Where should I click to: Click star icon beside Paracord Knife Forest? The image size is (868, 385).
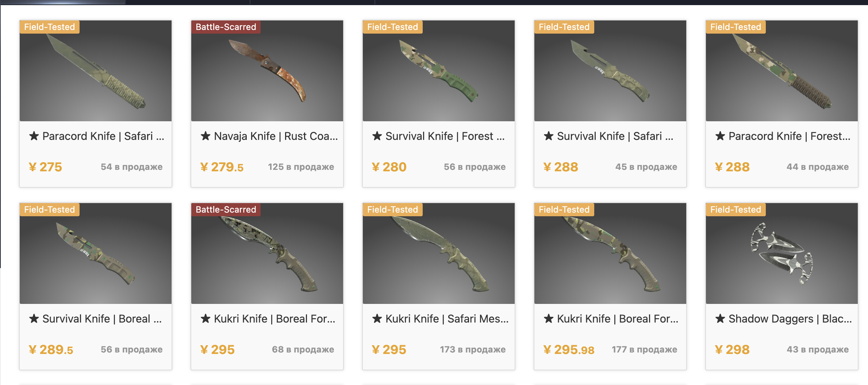pos(720,136)
